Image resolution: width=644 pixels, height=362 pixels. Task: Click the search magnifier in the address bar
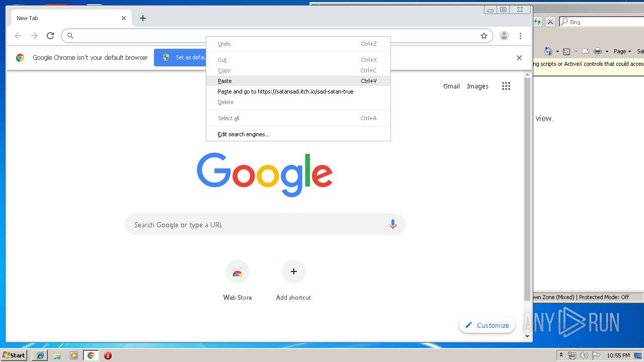coord(70,36)
